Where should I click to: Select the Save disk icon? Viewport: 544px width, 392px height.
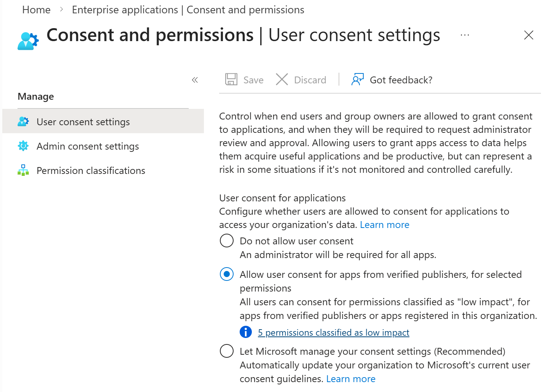231,80
